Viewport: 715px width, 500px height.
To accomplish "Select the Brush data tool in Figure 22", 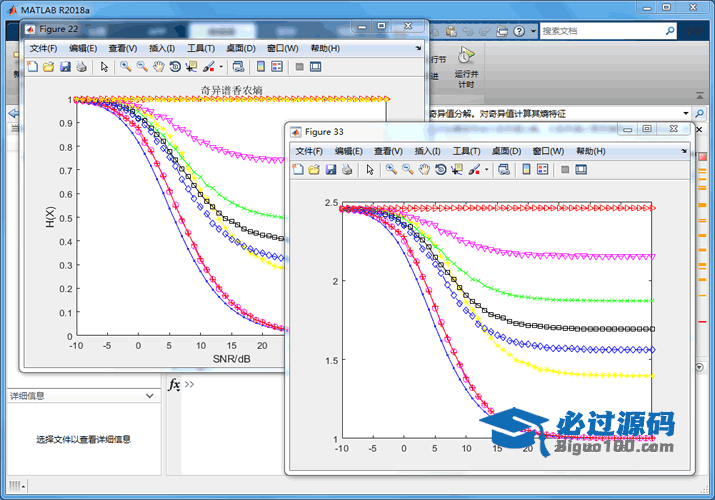I will (x=208, y=67).
